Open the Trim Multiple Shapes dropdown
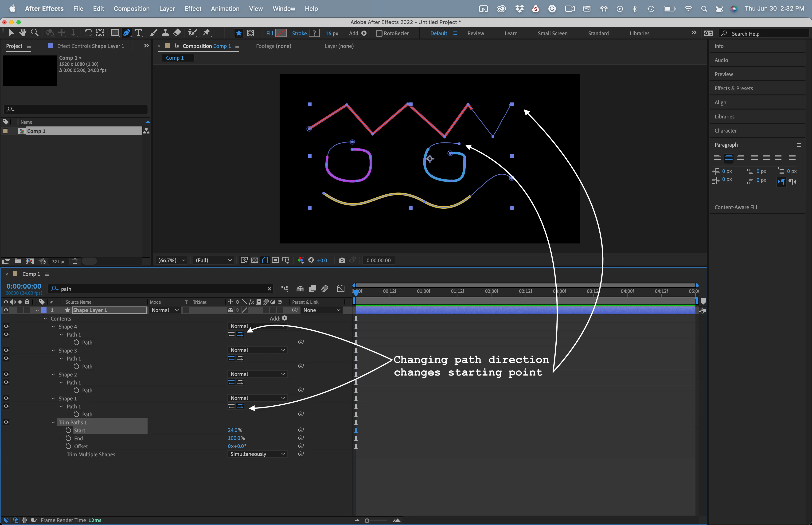The image size is (812, 525). point(257,454)
